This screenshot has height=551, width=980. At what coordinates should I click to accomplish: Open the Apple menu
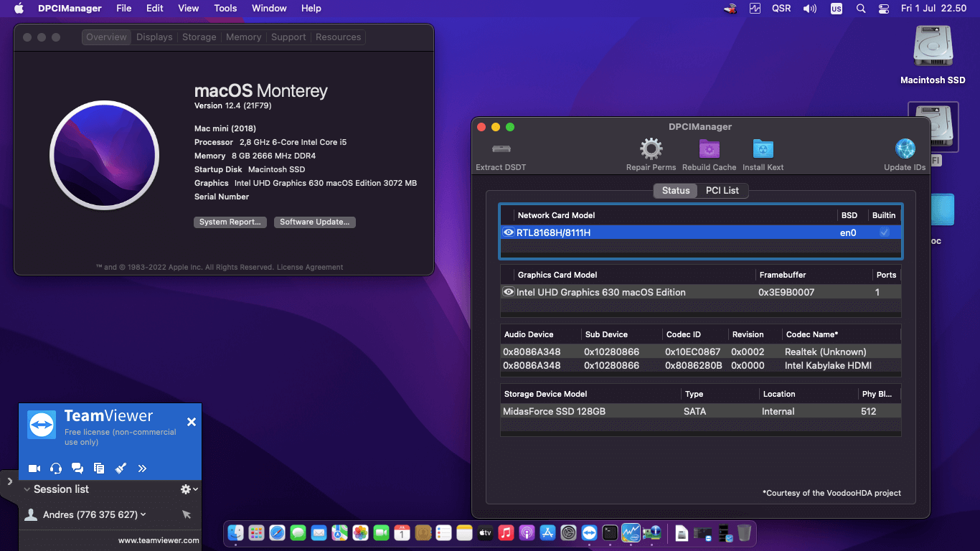click(19, 9)
